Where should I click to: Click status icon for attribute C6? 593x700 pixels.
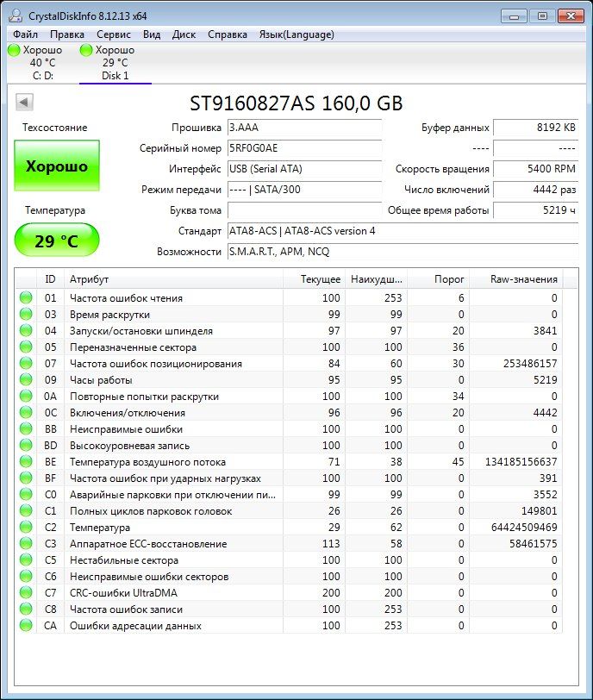(x=27, y=576)
